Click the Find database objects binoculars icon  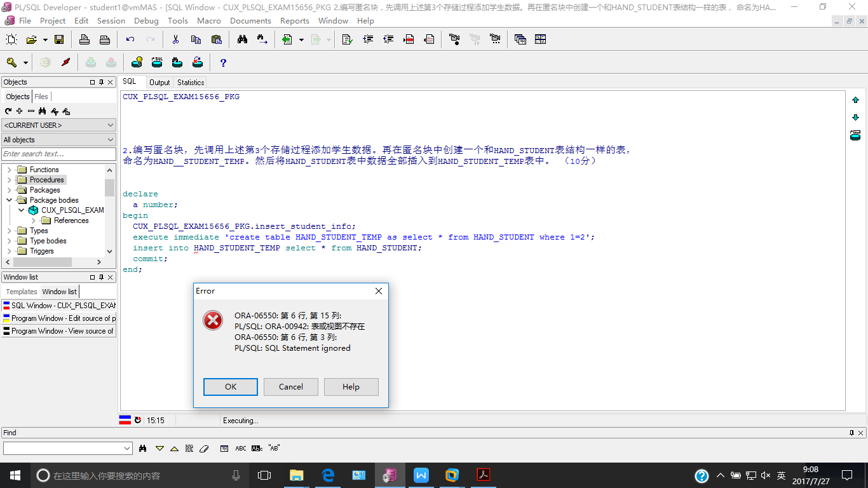point(177,62)
